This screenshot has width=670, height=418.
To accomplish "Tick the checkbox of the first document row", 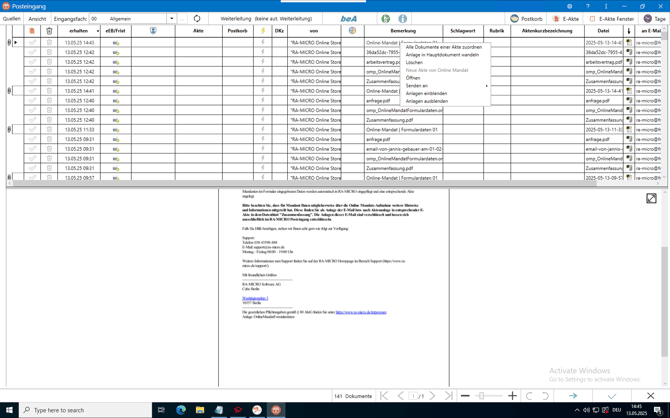I will pos(33,43).
